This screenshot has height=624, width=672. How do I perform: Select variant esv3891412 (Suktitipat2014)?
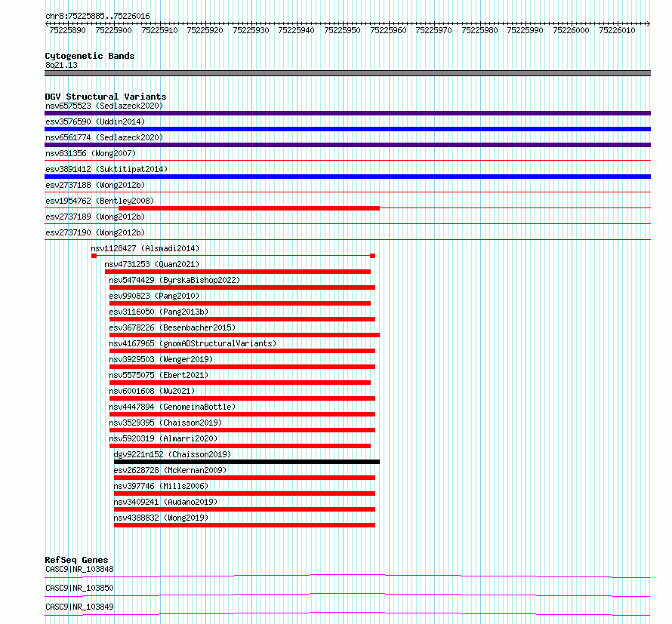click(106, 169)
